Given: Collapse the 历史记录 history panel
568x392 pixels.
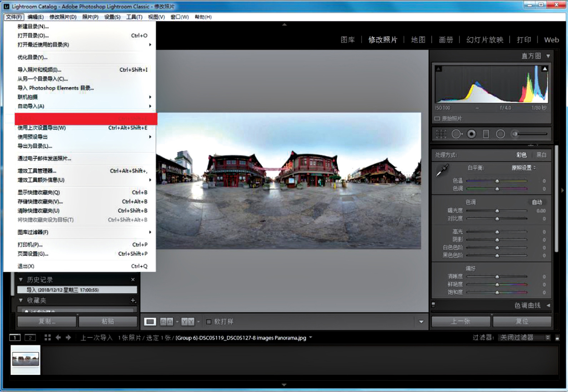Looking at the screenshot, I should coord(21,280).
